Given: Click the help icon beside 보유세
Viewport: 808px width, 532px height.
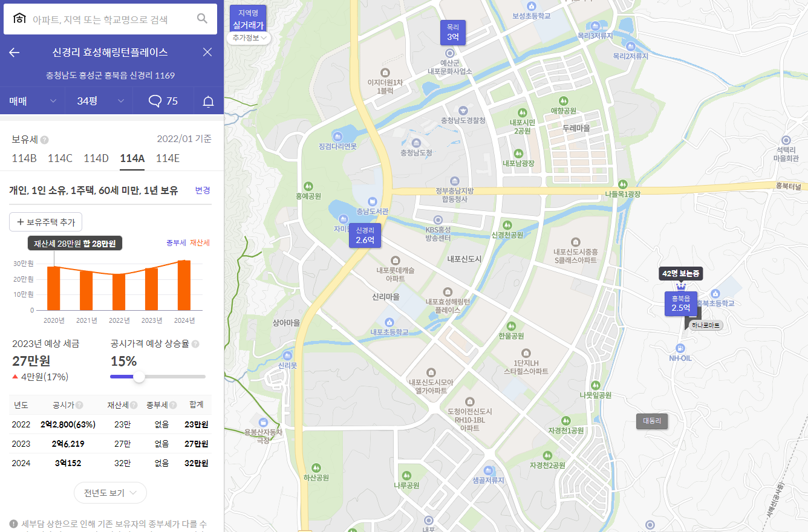Looking at the screenshot, I should [x=45, y=140].
